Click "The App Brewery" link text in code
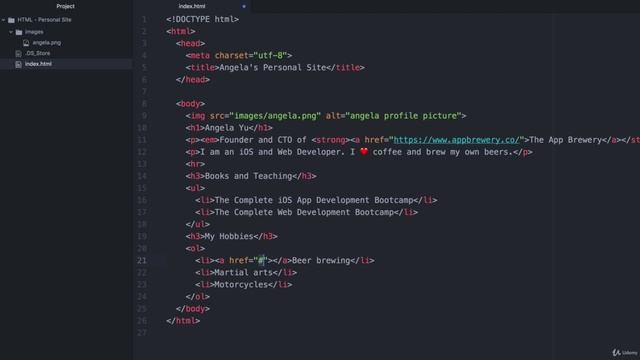This screenshot has width=640, height=360. [565, 140]
